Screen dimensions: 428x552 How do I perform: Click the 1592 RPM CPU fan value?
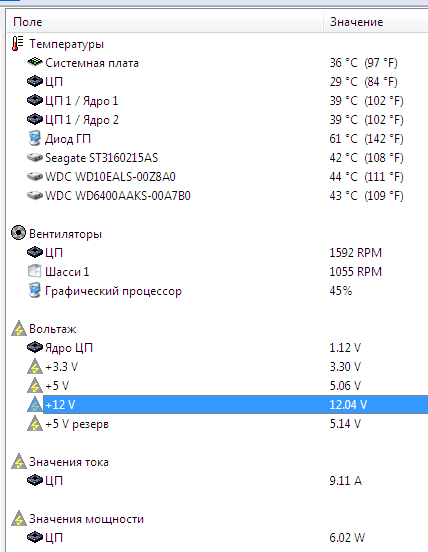point(355,252)
